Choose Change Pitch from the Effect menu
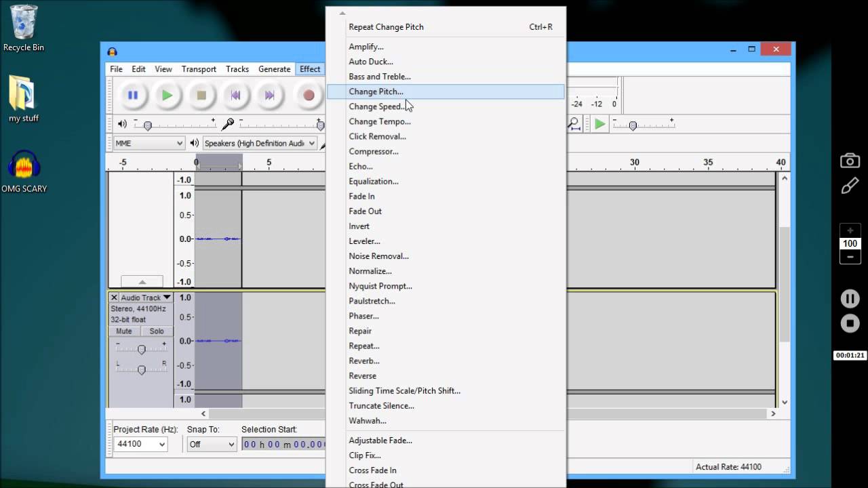868x488 pixels. [446, 91]
